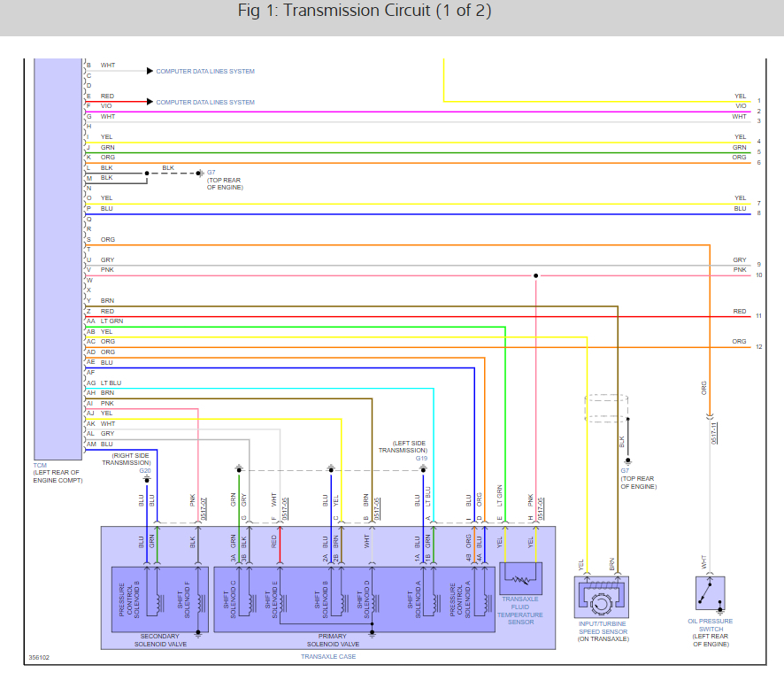784x688 pixels.
Task: Click the ground connection under Secondary Solenoid Valve
Action: click(198, 632)
